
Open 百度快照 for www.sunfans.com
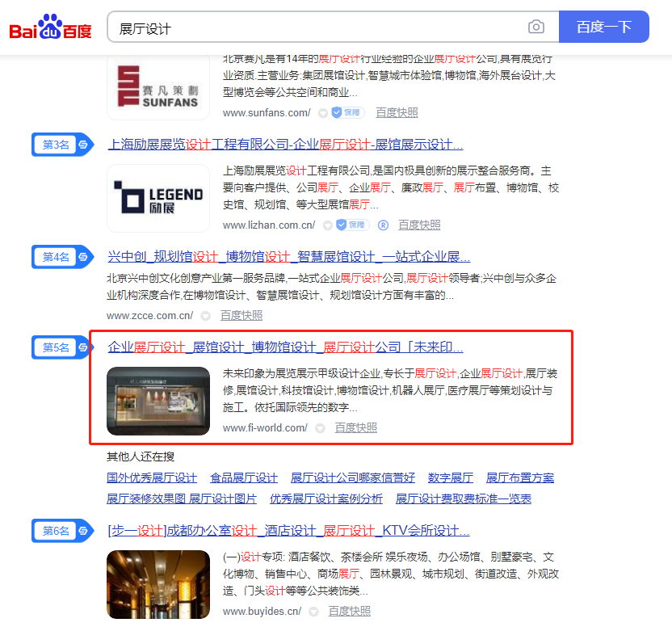(x=397, y=113)
